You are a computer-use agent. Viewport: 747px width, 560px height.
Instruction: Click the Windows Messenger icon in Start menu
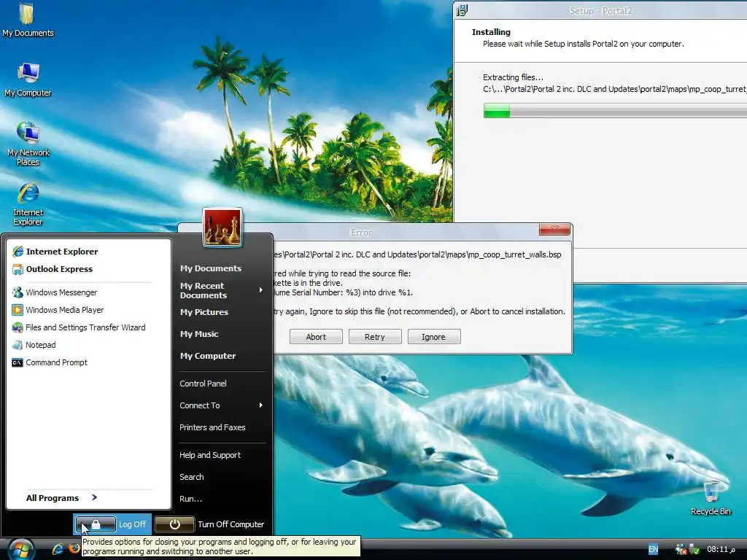coord(18,292)
